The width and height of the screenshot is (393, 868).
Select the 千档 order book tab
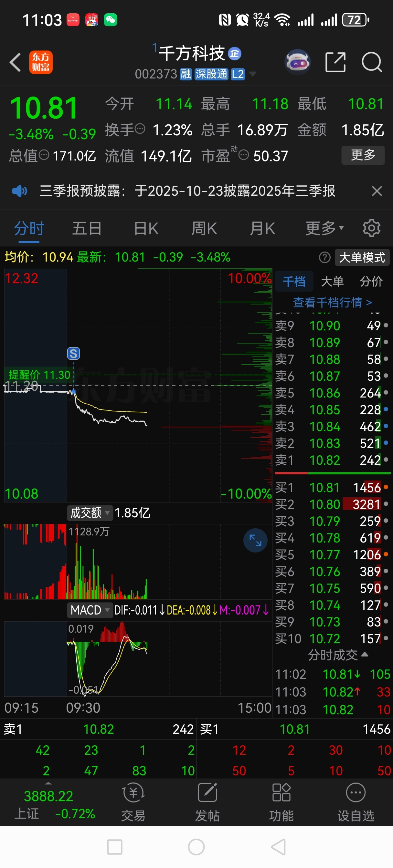(294, 281)
